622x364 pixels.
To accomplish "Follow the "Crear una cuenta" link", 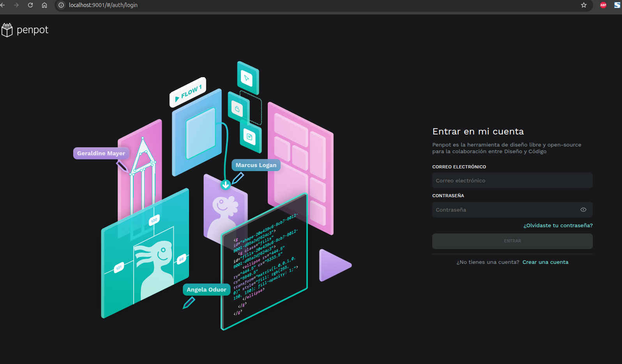I will tap(545, 262).
